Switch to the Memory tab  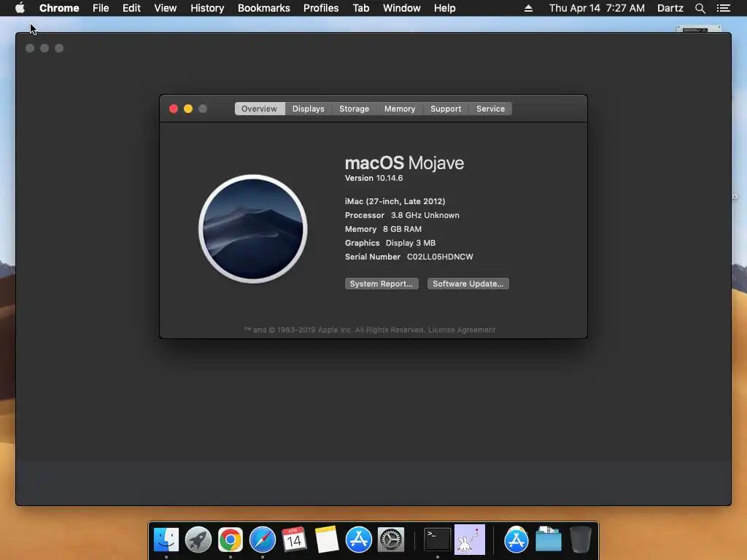400,109
